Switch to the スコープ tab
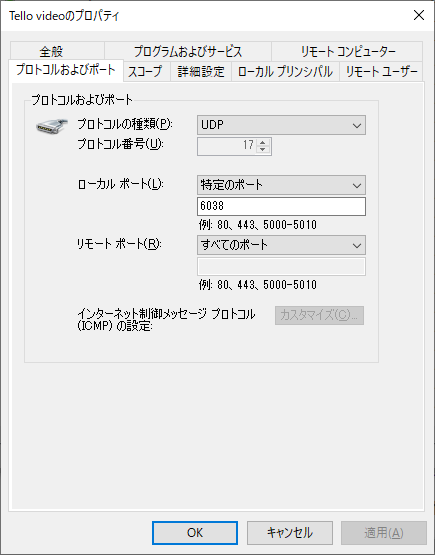Screen dimensions: 435x555 click(147, 71)
